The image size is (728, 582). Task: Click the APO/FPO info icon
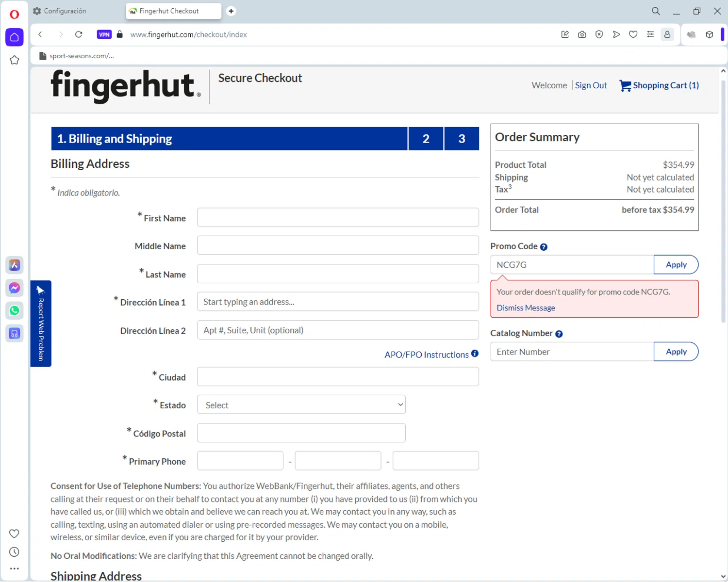click(x=475, y=354)
